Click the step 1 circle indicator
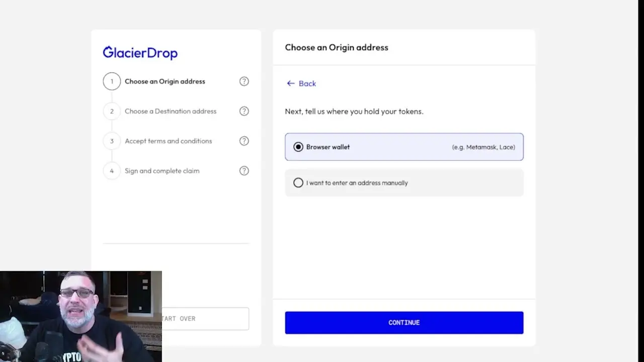This screenshot has height=362, width=644. (x=112, y=81)
